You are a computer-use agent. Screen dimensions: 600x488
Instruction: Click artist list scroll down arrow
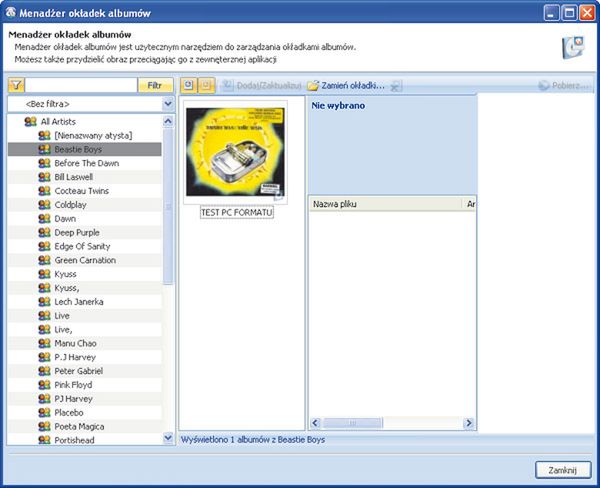point(168,437)
